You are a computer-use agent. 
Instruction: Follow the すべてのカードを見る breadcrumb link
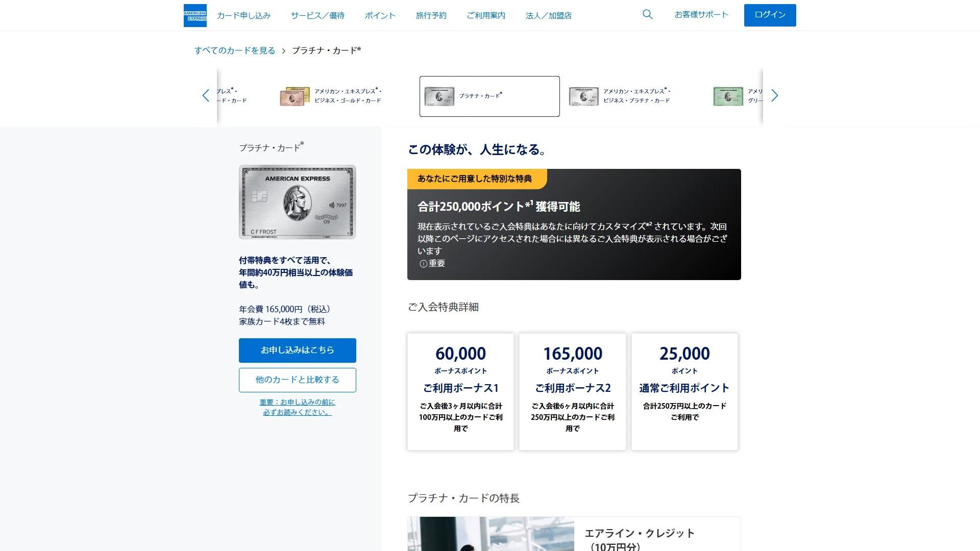coord(235,51)
